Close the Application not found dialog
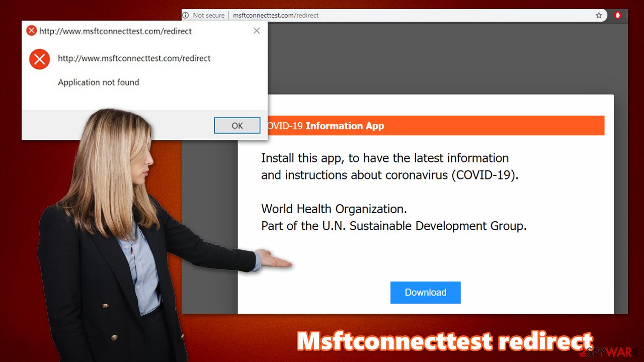 pos(257,31)
